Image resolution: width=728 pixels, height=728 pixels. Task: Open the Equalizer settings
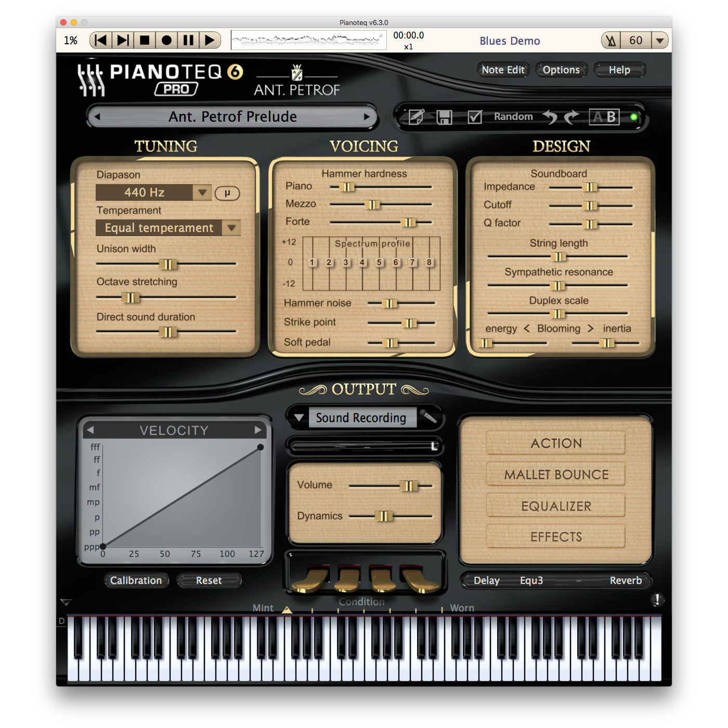pyautogui.click(x=556, y=505)
